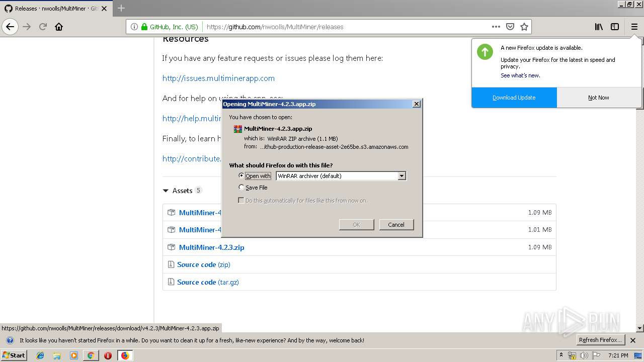
Task: Go back using the back arrow button
Action: coord(10,27)
